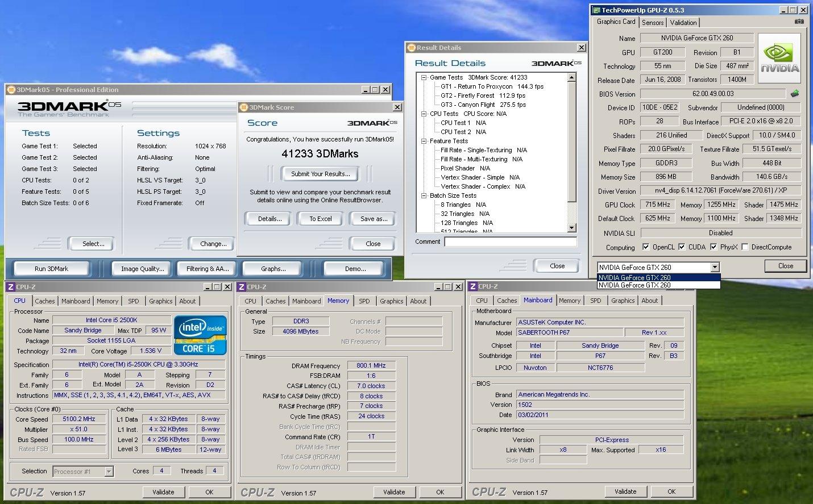Click CPU-Z Z icon in CPU tab window

click(x=11, y=287)
